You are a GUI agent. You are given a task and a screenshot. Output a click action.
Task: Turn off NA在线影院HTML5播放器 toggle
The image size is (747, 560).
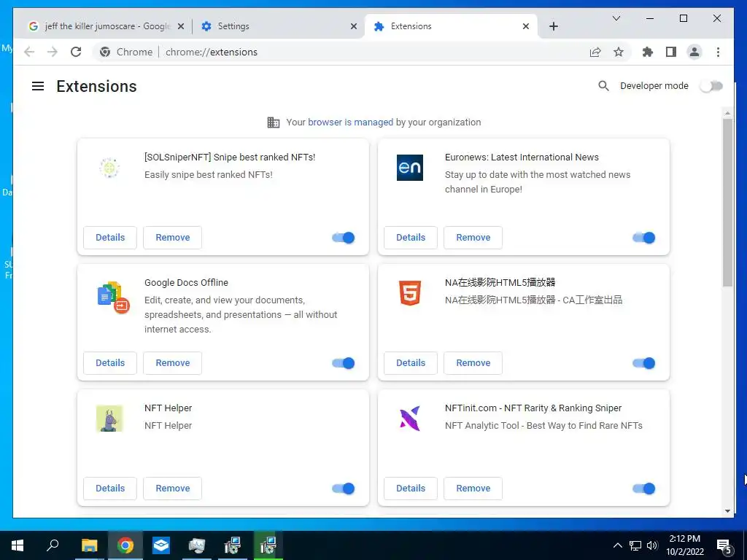pos(643,363)
